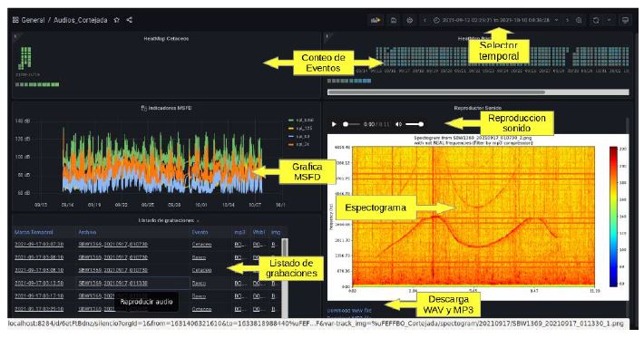Image resolution: width=644 pixels, height=338 pixels.
Task: Open dashboard settings gear icon
Action: coord(409,20)
